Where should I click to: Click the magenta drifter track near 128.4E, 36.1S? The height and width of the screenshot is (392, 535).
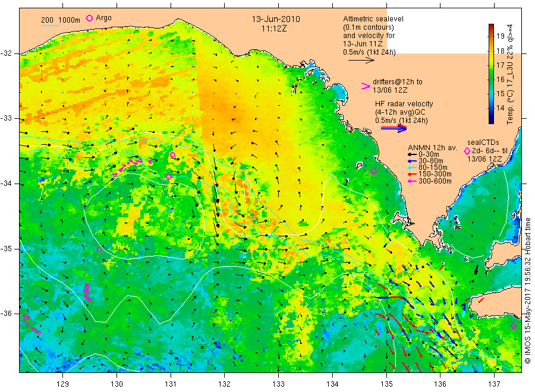pyautogui.click(x=31, y=323)
